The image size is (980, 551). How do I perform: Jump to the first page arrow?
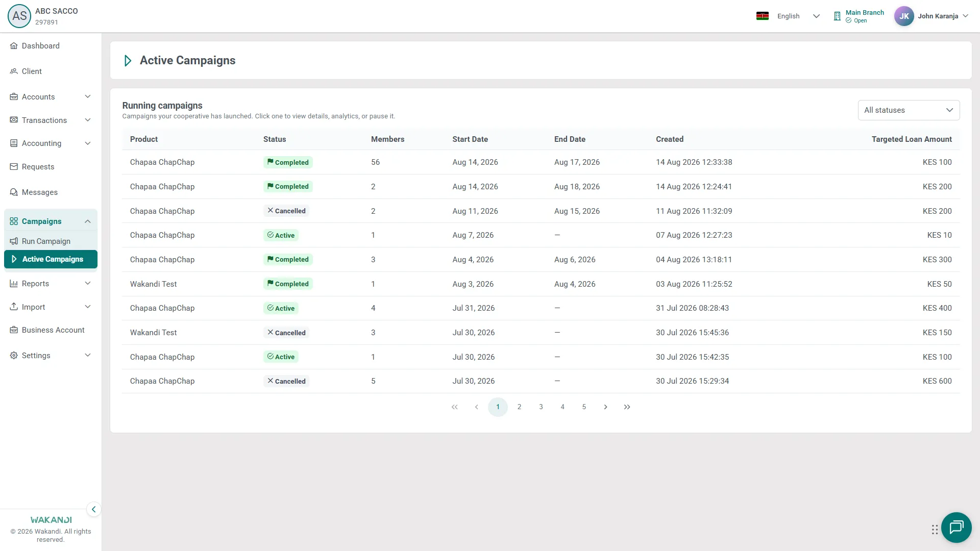pyautogui.click(x=455, y=407)
